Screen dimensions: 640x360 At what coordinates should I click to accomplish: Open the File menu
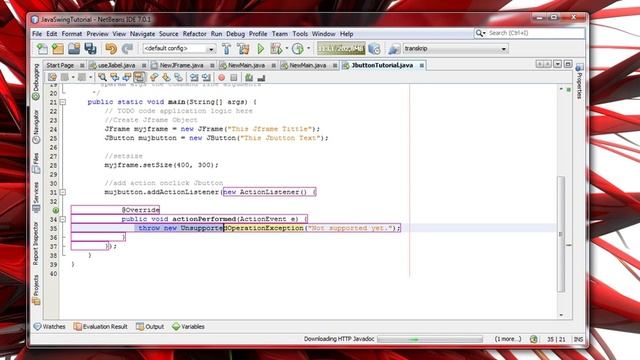pos(37,34)
